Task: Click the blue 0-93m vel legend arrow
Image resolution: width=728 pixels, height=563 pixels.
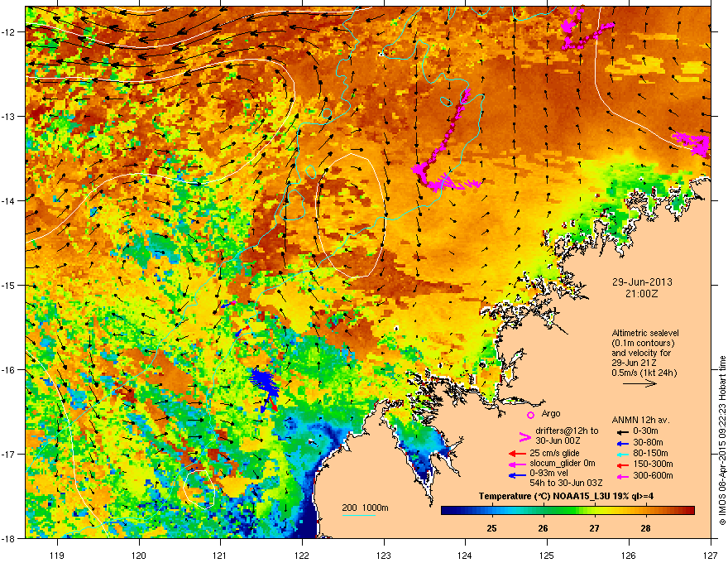Action: 517,474
